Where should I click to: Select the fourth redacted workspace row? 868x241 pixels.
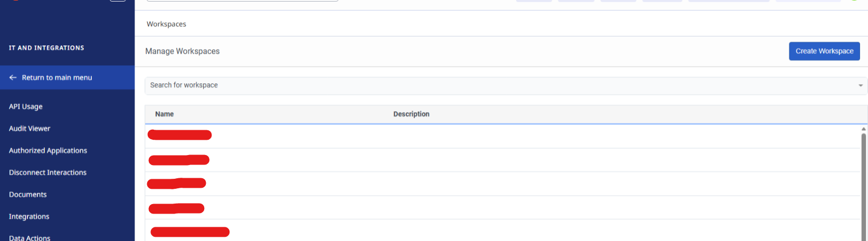[176, 208]
